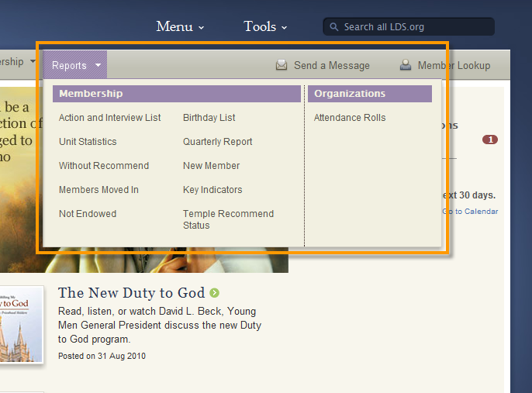Open Key Indicators report
Viewport: 532px width, 393px height.
click(212, 190)
